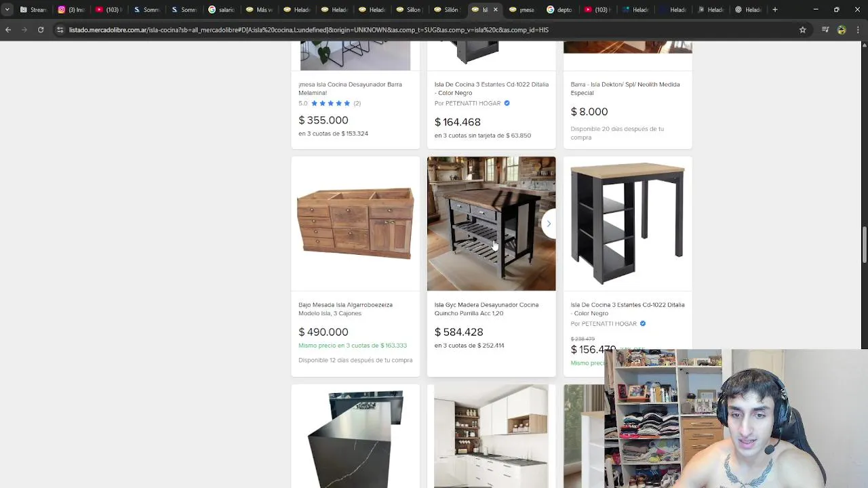Screen dimensions: 868x488
Task: Close the active Isla tab
Action: (x=495, y=9)
